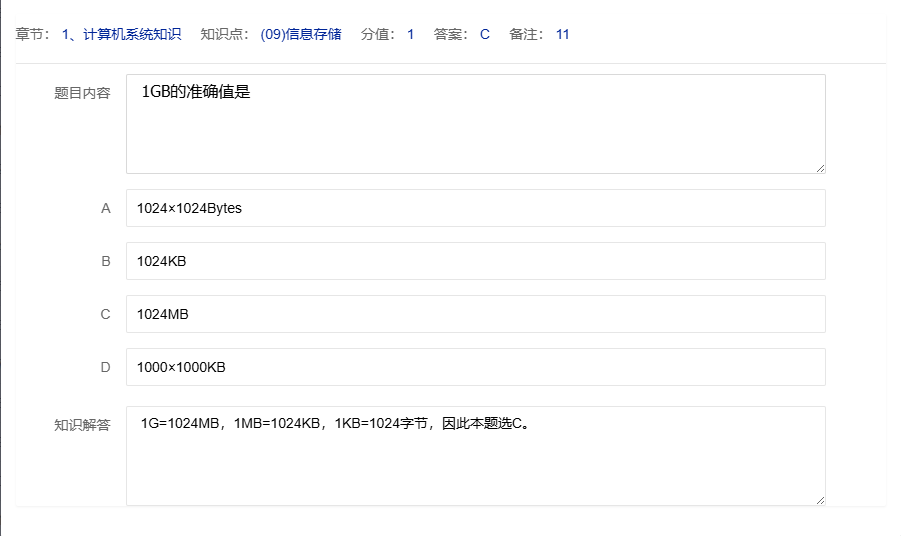This screenshot has height=536, width=901.
Task: Click option C field containing 1024MB
Action: coord(475,314)
